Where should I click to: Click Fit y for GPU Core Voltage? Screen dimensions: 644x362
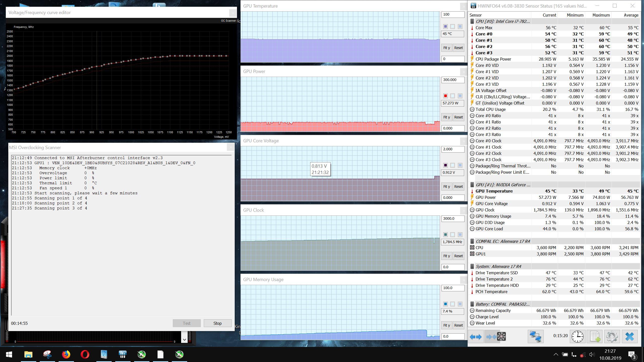click(447, 187)
